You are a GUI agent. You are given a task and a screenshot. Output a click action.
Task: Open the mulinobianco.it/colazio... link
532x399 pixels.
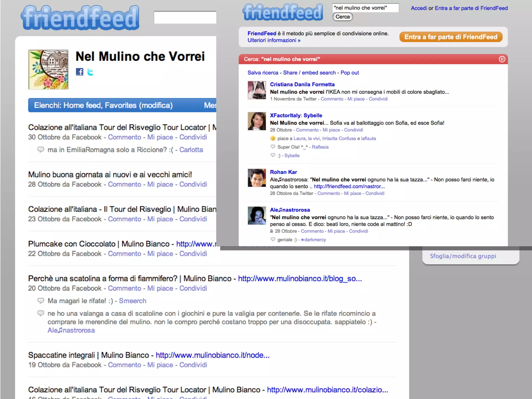click(328, 390)
